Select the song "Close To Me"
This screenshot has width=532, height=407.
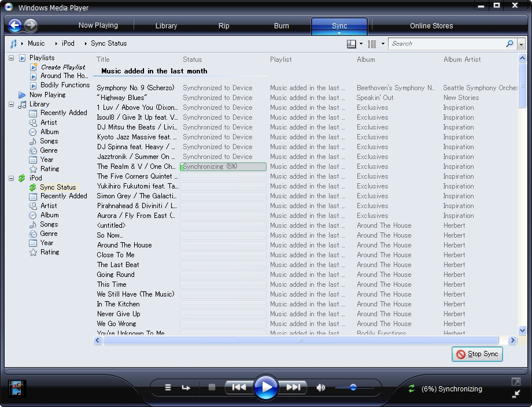116,255
